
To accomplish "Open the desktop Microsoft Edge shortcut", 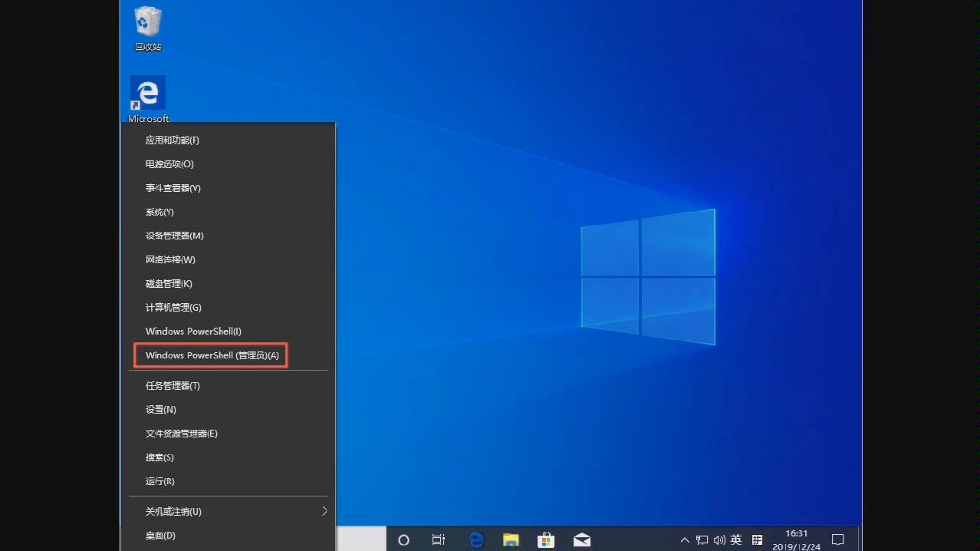I will click(147, 92).
